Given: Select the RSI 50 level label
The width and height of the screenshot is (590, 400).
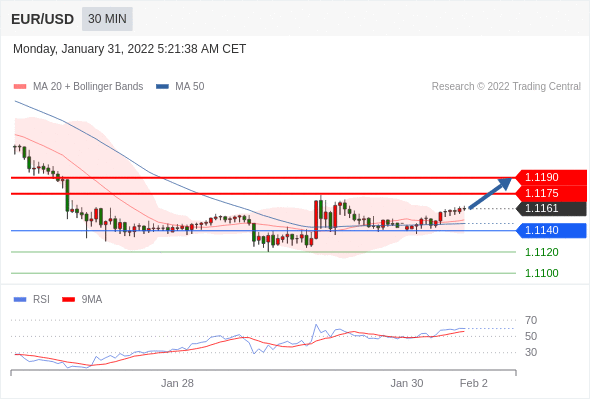Looking at the screenshot, I should pyautogui.click(x=531, y=336).
